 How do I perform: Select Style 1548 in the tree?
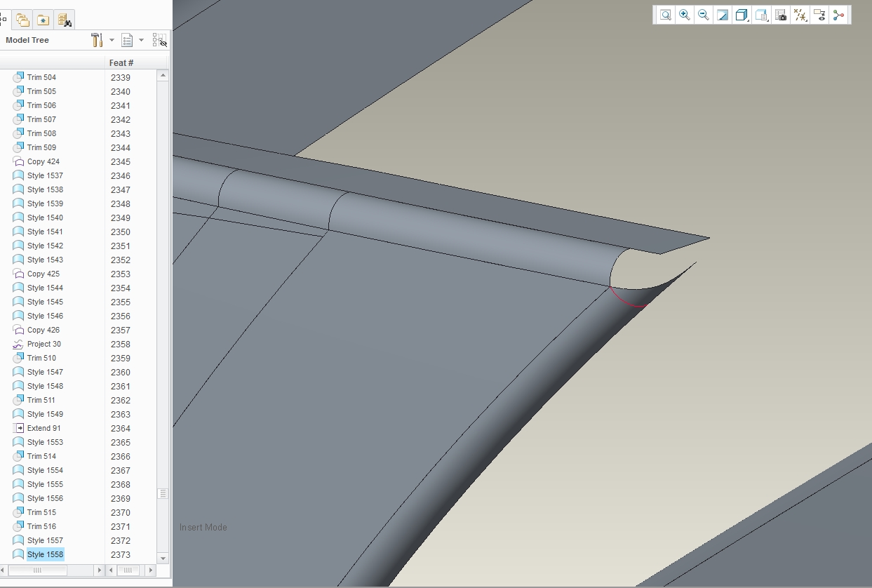coord(45,386)
